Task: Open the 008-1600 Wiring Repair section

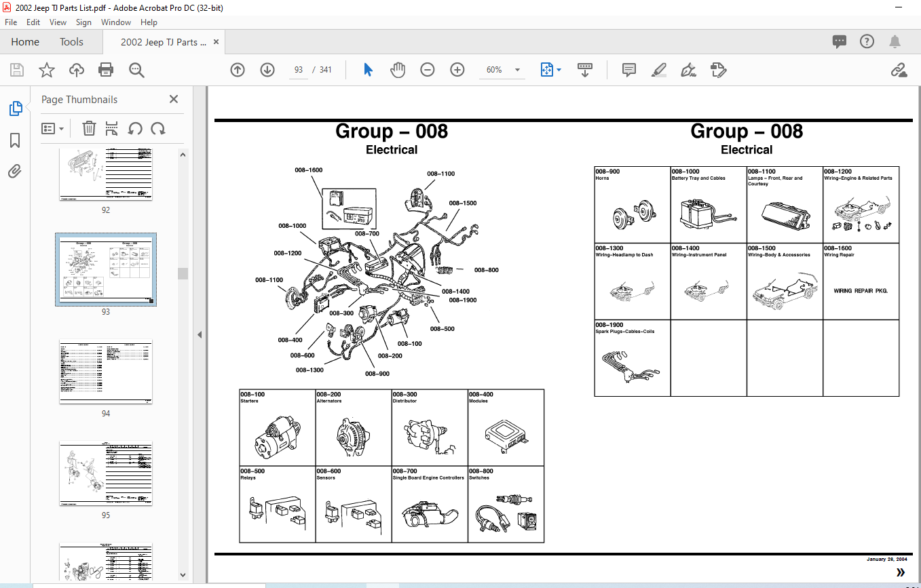Action: point(861,281)
